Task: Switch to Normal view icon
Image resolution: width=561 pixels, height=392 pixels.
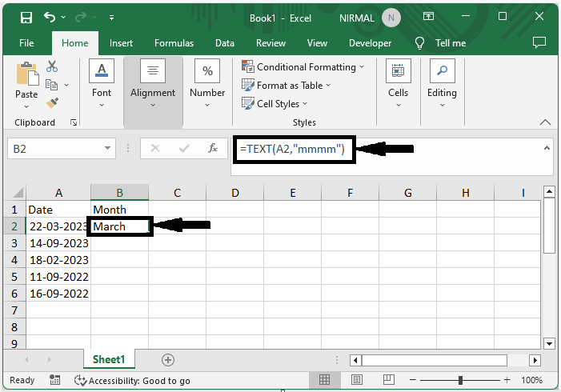Action: (x=324, y=380)
